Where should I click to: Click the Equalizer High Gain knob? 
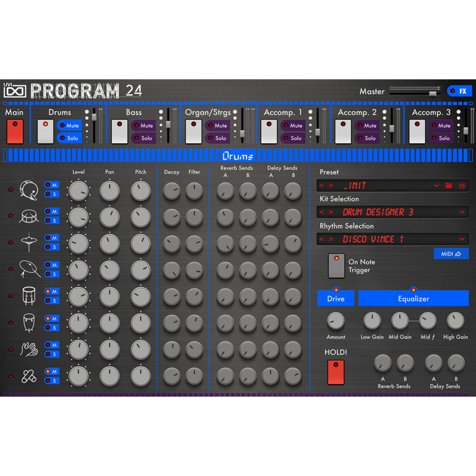455,321
